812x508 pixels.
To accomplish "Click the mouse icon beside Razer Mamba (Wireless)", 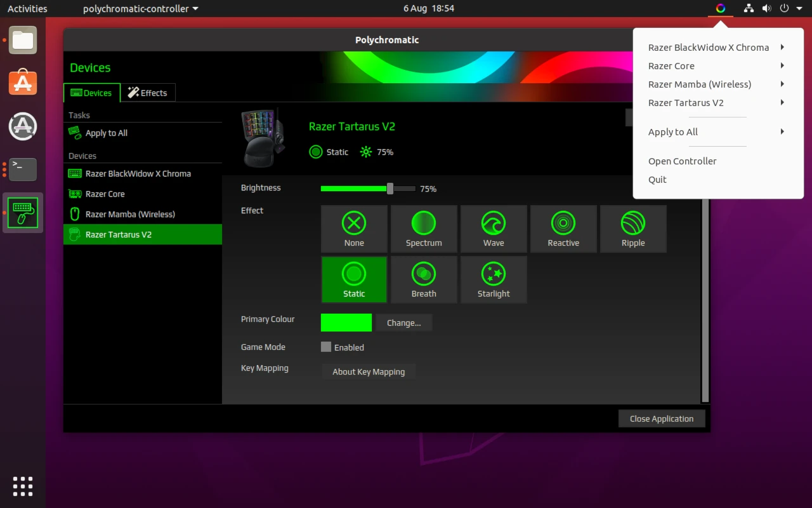I will pos(75,214).
